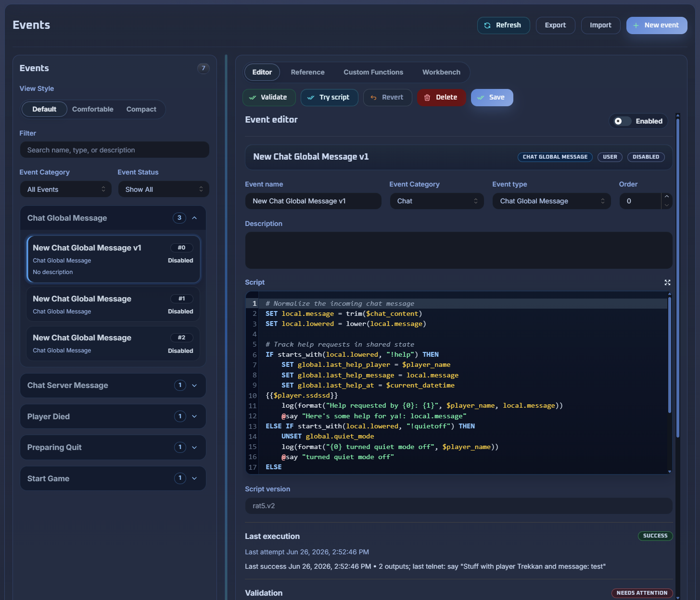This screenshot has height=600, width=700.
Task: Switch to the Reference tab
Action: point(308,72)
